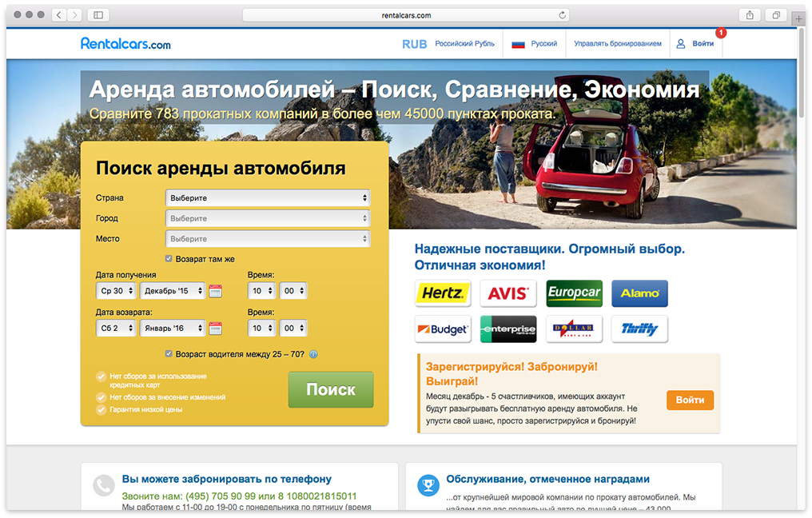
Task: Click the Safari share icon
Action: tap(750, 15)
